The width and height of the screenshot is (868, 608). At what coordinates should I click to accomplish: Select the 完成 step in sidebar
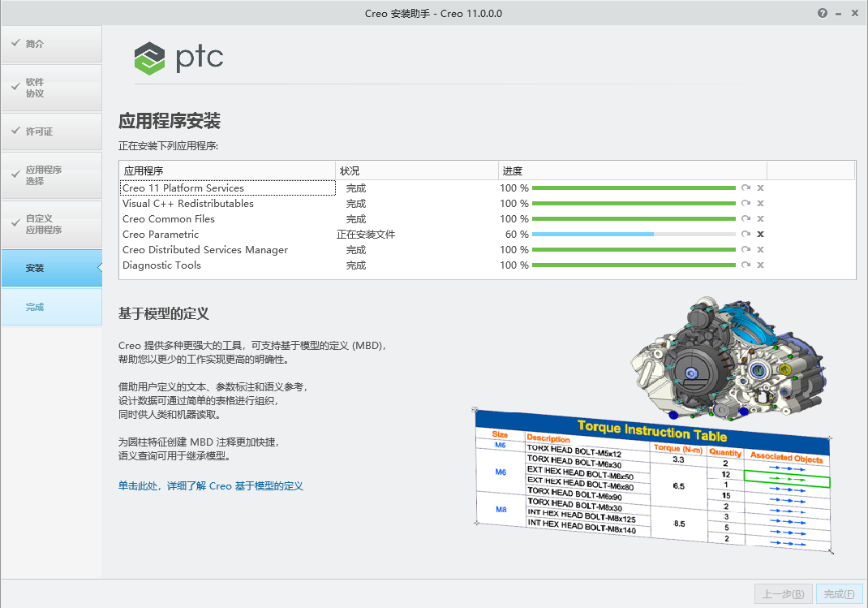pos(51,307)
